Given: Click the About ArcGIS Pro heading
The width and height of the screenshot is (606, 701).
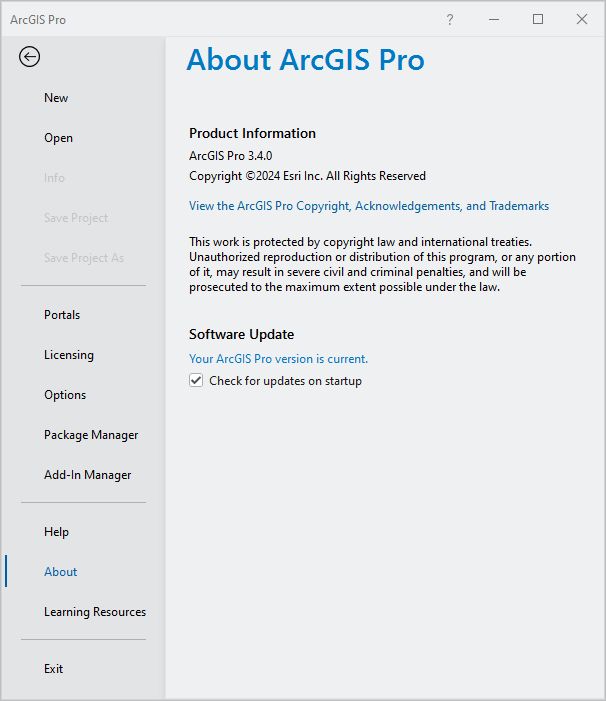Looking at the screenshot, I should click(305, 60).
